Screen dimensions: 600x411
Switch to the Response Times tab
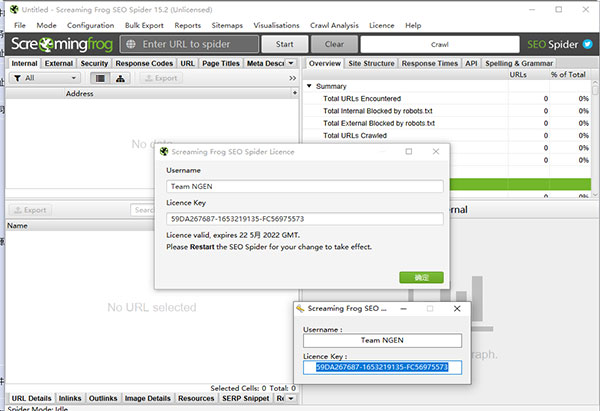430,63
